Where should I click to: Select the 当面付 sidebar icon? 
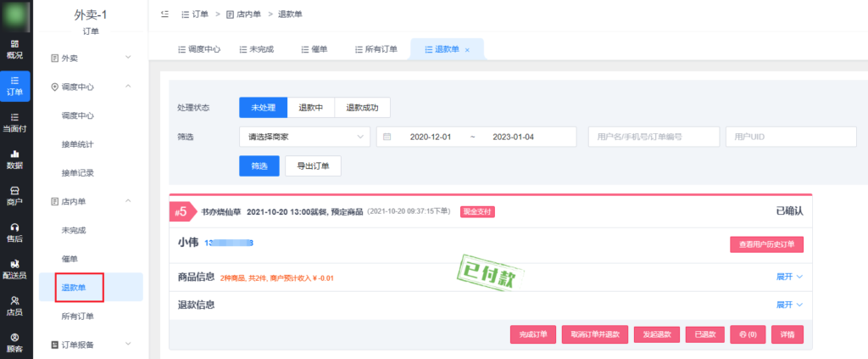coord(14,121)
